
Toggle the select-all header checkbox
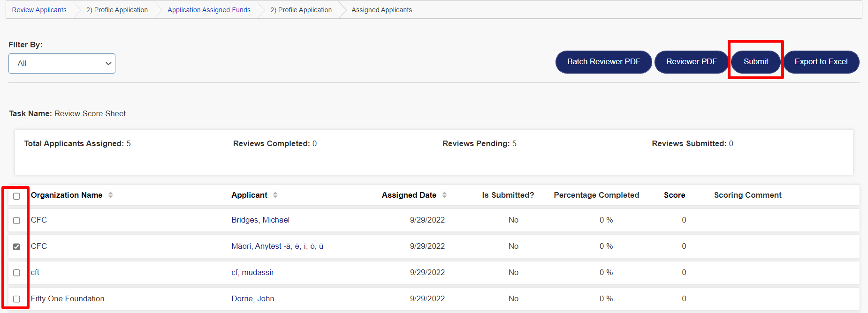click(16, 196)
